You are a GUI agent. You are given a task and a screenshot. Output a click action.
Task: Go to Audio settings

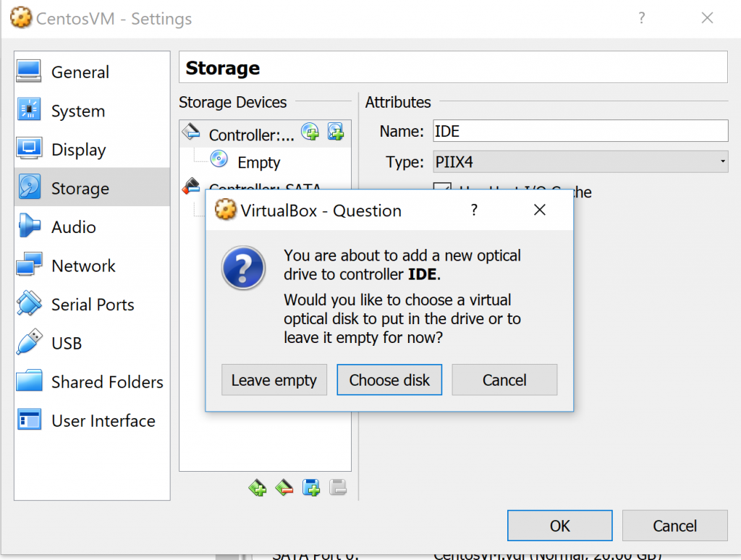(92, 227)
